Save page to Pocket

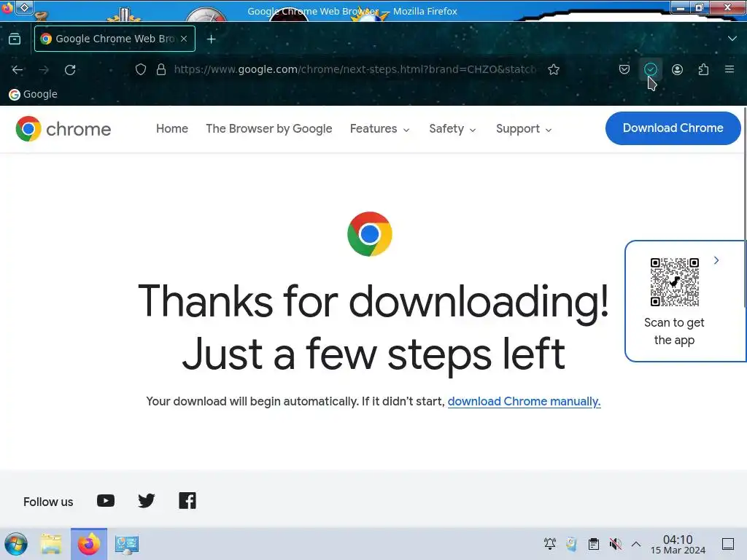click(624, 69)
